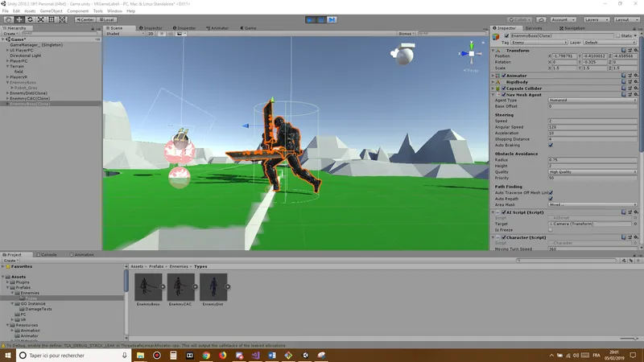Open Area Mask dropdown showing Mixed
644x362 pixels.
(x=592, y=205)
